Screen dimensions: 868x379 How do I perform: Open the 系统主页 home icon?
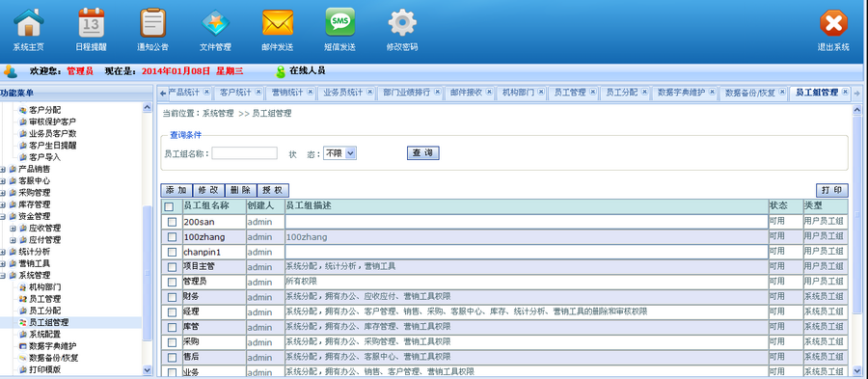(x=28, y=23)
